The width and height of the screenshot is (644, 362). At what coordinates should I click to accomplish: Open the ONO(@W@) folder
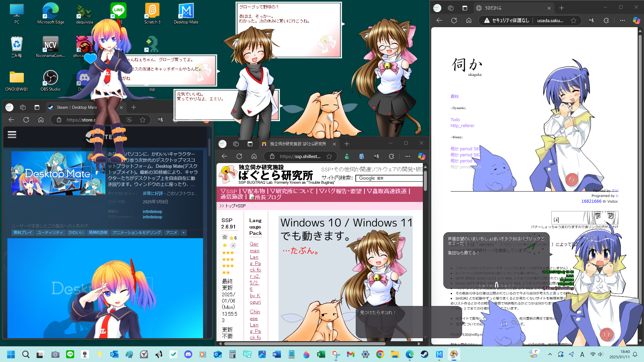[17, 81]
